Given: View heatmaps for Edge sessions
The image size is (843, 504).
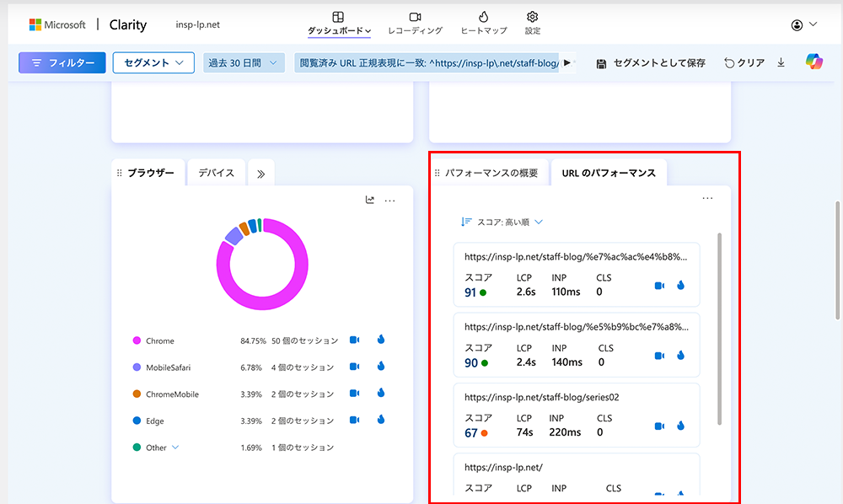Looking at the screenshot, I should point(381,419).
